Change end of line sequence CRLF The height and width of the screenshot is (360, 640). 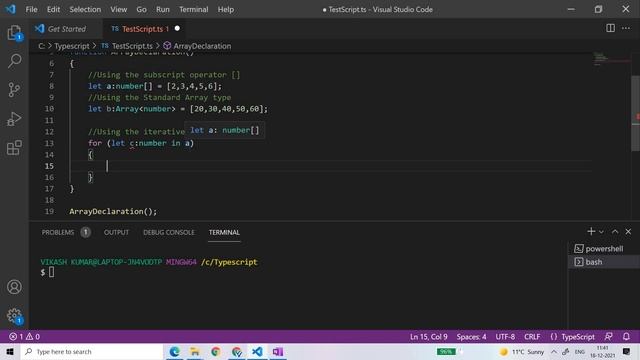pyautogui.click(x=532, y=337)
